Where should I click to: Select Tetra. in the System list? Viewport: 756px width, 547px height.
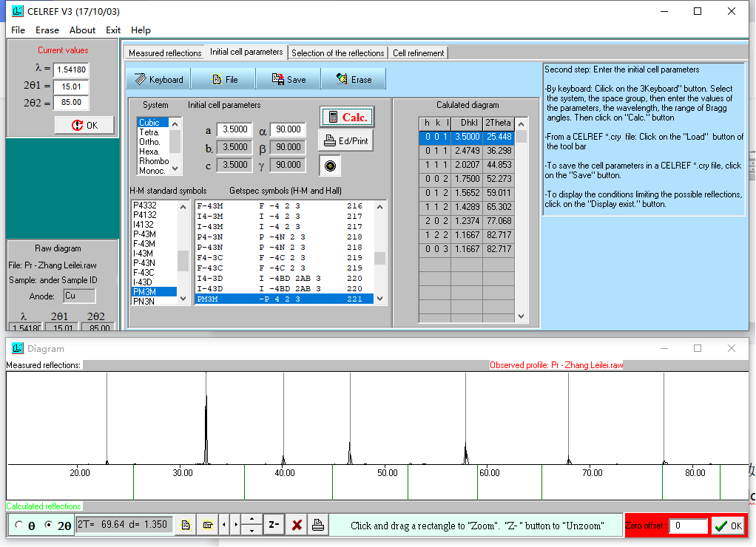click(150, 132)
